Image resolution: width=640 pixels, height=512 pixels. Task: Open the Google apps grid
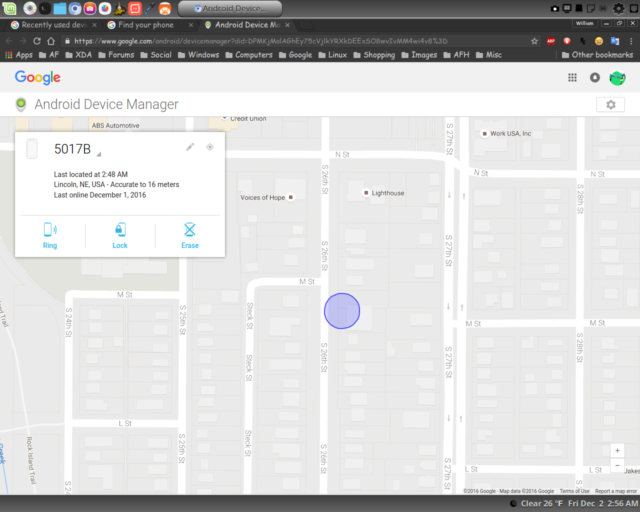click(572, 78)
